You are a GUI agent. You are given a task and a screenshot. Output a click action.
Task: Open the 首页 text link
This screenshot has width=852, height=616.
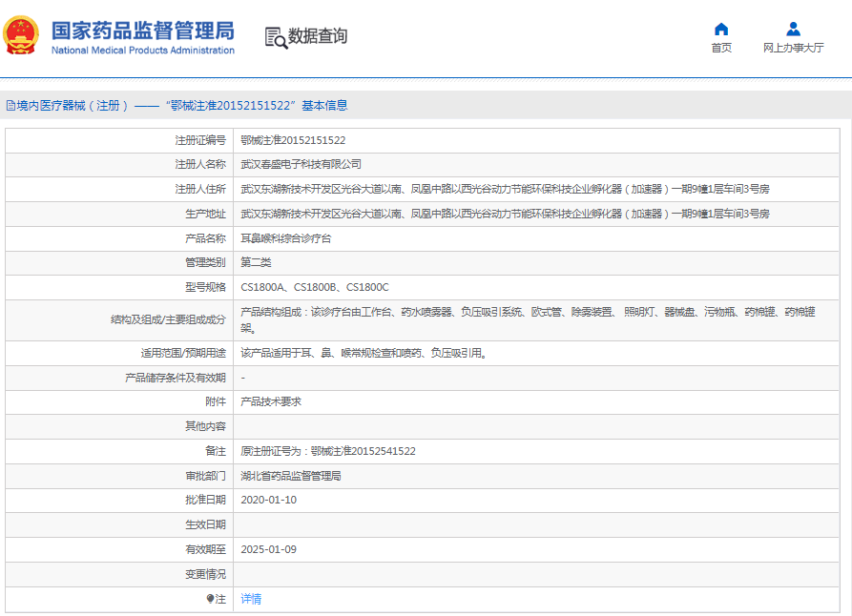point(721,48)
